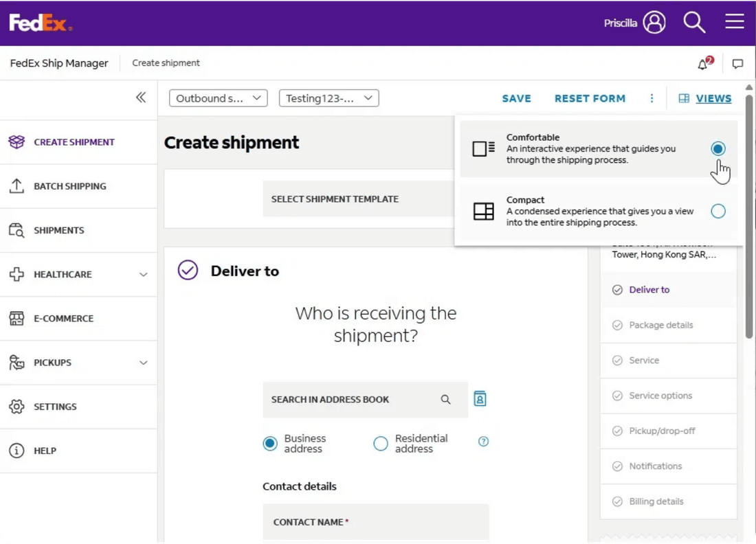Click the FedEx Ship Manager title
Image resolution: width=756 pixels, height=544 pixels.
coord(59,63)
